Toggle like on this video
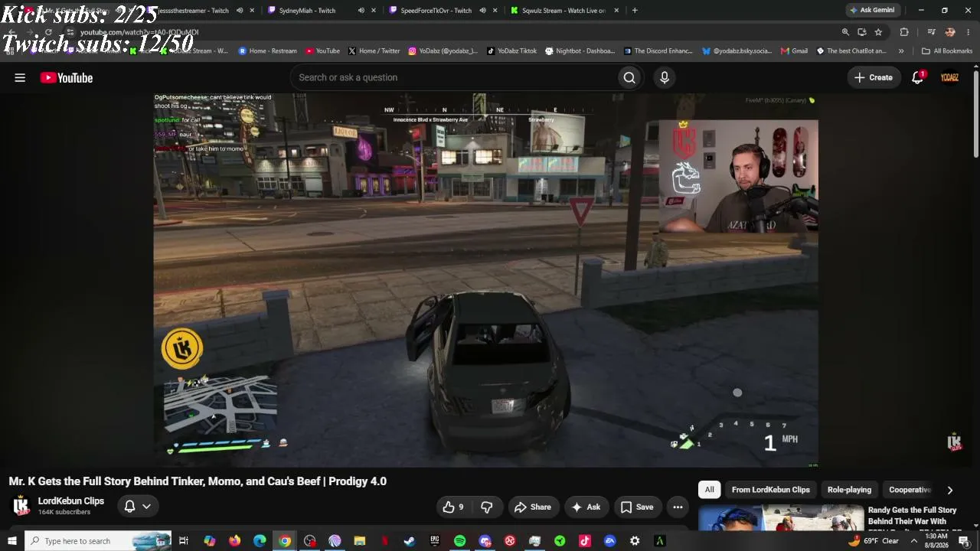980x551 pixels. coord(453,507)
